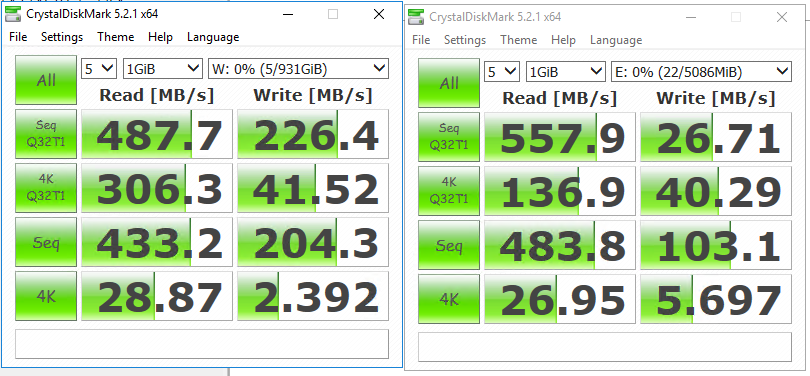Viewport: 810px width, 376px height.
Task: Open test count dropdown in right window
Action: coord(502,71)
